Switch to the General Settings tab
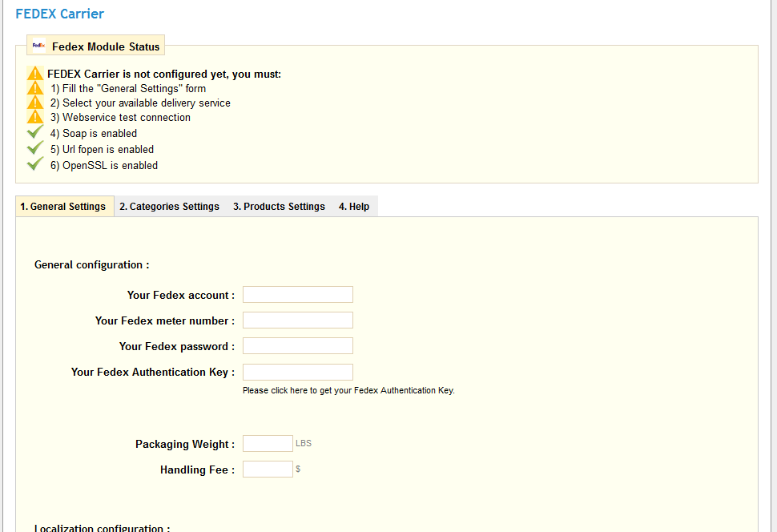 63,207
